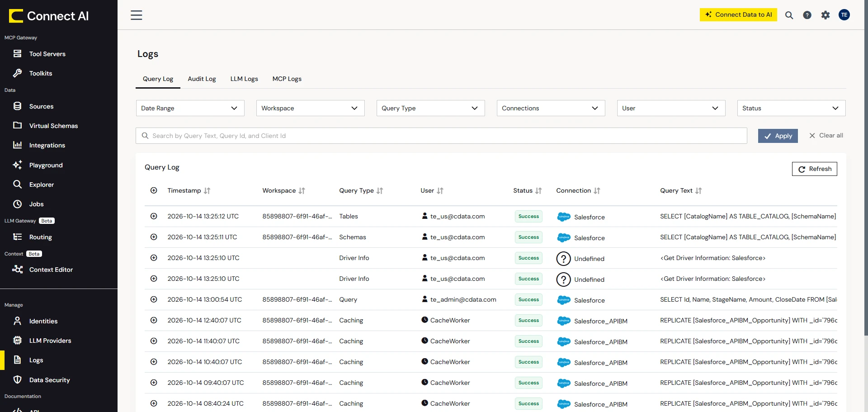Open the Query Type filter dropdown

click(430, 108)
